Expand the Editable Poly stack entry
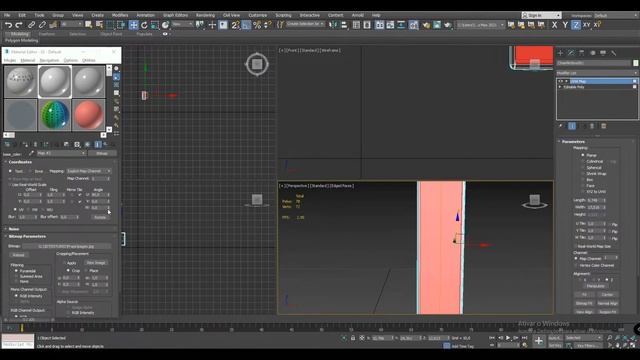The width and height of the screenshot is (640, 360). 560,87
